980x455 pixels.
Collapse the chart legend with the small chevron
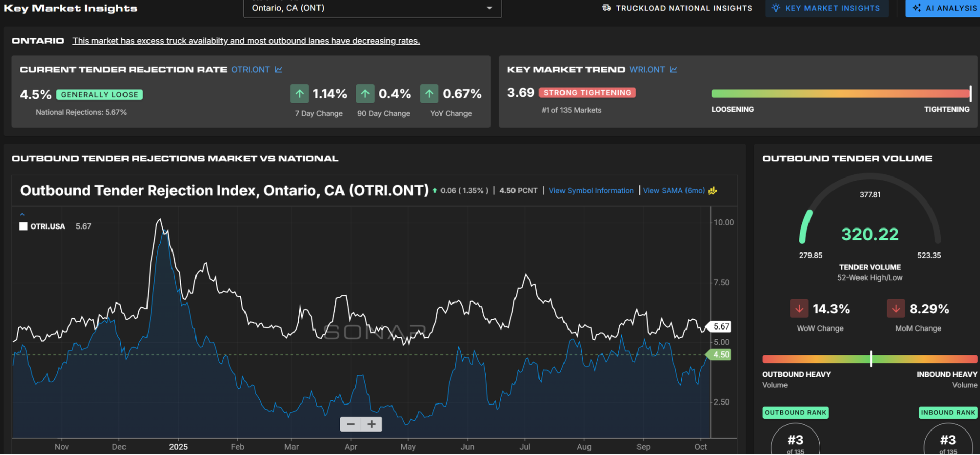point(22,214)
